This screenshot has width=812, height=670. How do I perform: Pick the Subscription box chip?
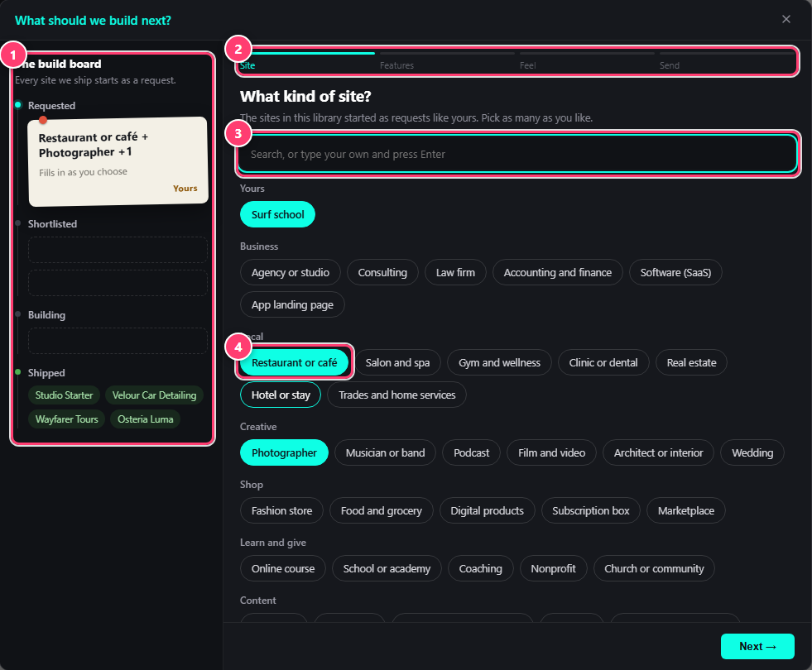click(x=590, y=510)
